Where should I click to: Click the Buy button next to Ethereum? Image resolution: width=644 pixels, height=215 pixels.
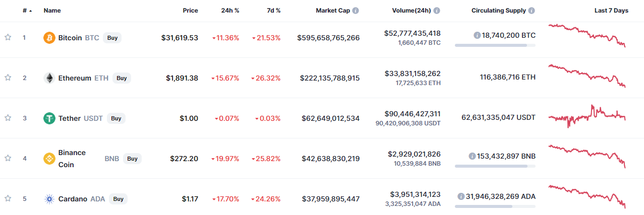[122, 78]
